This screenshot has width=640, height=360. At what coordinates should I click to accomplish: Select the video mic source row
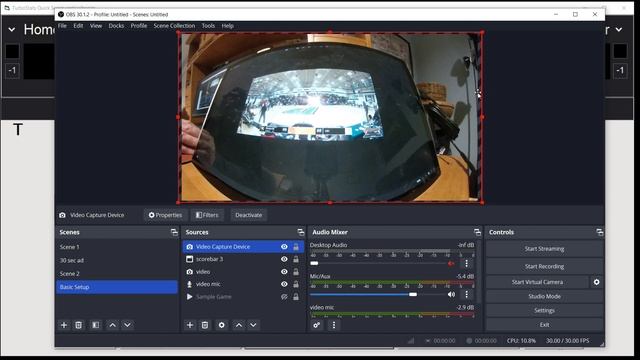(x=243, y=284)
